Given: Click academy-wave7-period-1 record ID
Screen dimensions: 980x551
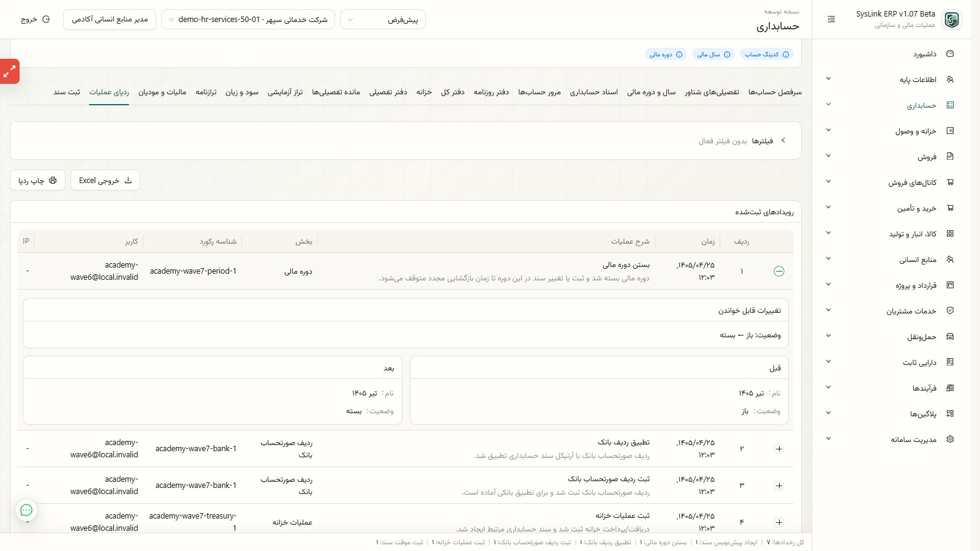Looking at the screenshot, I should [193, 271].
